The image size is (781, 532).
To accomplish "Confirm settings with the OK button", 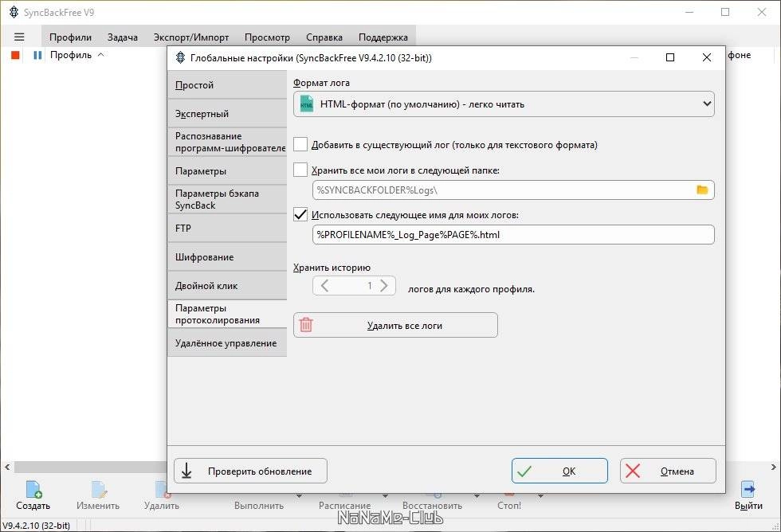I will tap(559, 471).
